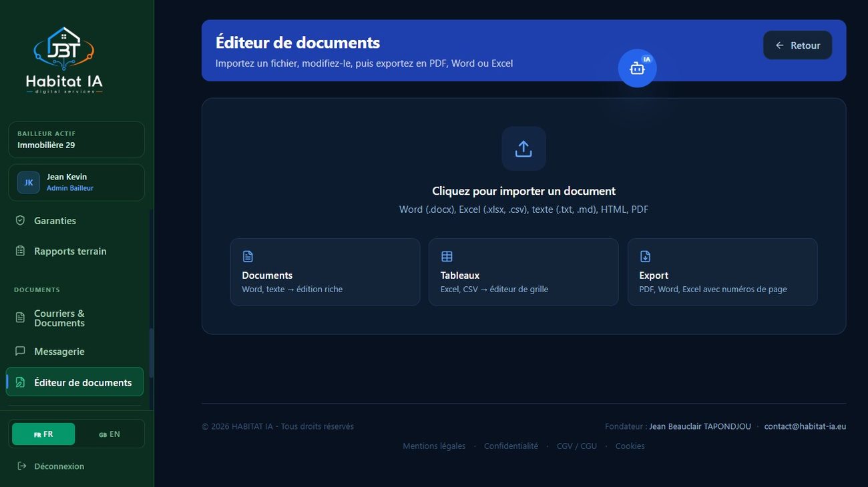868x487 pixels.
Task: Select Éditeur de documents in sidebar
Action: tap(75, 382)
